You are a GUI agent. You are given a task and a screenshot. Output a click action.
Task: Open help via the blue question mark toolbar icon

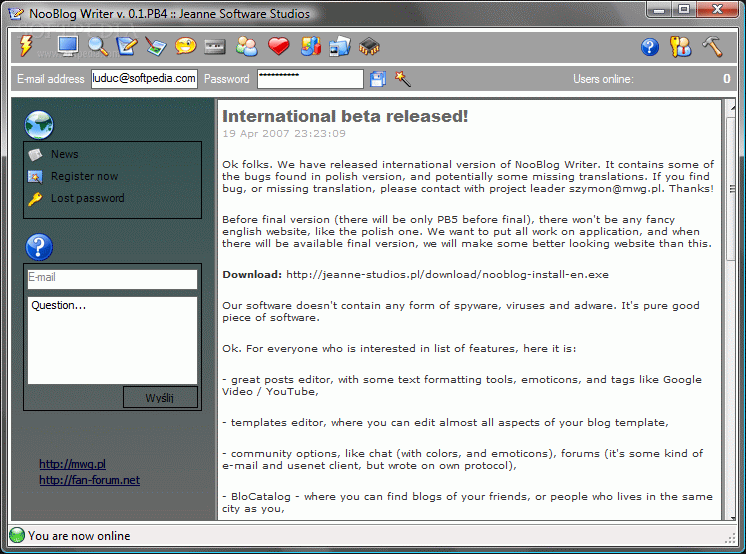pyautogui.click(x=650, y=47)
